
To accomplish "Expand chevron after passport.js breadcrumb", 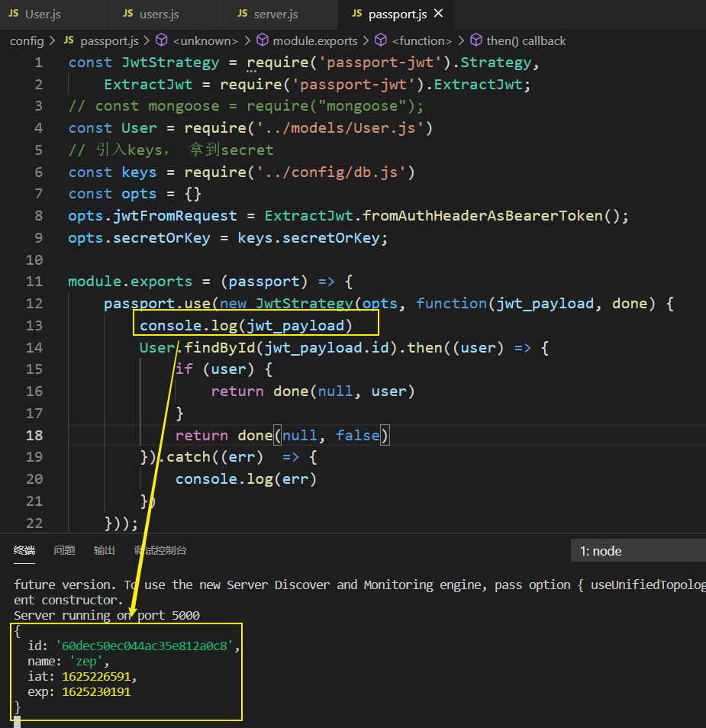I will 147,41.
